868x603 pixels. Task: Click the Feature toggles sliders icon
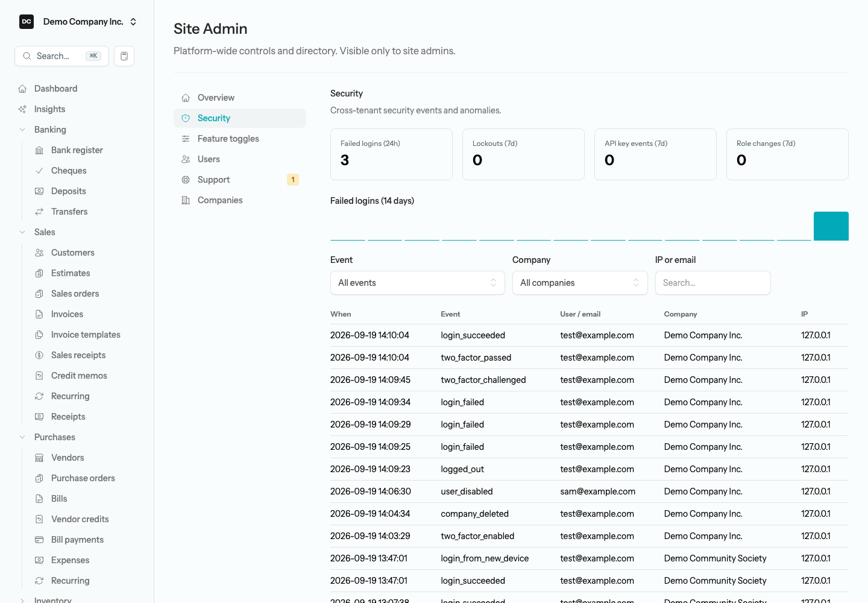(x=186, y=139)
